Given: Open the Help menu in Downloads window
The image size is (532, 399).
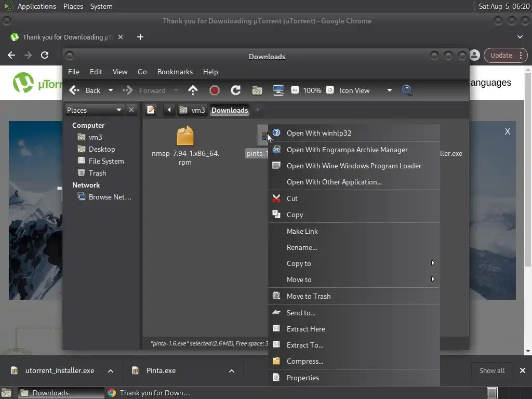Looking at the screenshot, I should point(210,72).
